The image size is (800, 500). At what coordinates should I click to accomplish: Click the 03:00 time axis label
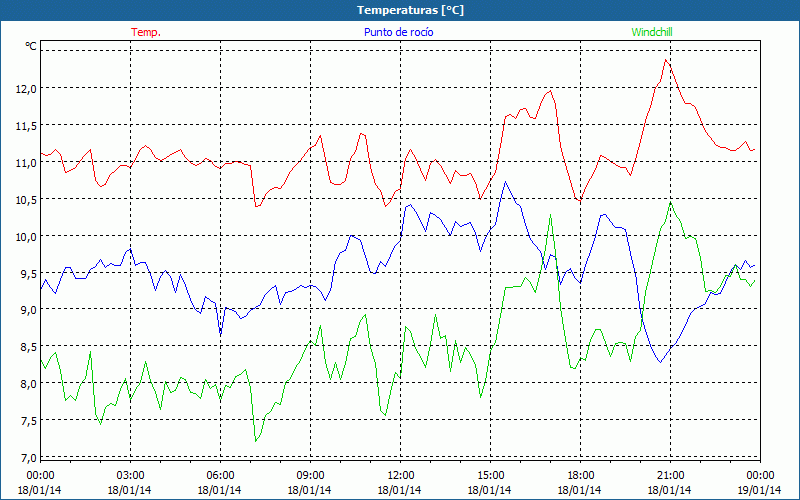pyautogui.click(x=130, y=476)
